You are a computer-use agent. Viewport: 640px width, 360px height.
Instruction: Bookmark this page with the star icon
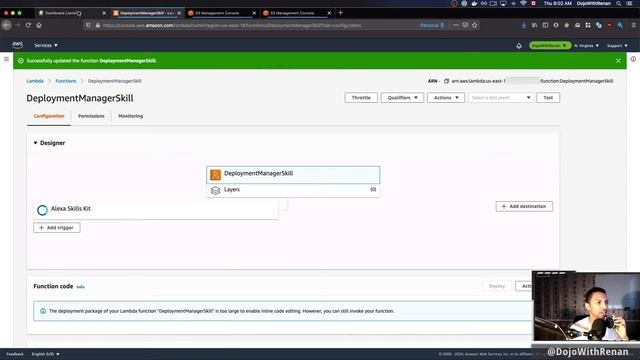click(x=475, y=25)
